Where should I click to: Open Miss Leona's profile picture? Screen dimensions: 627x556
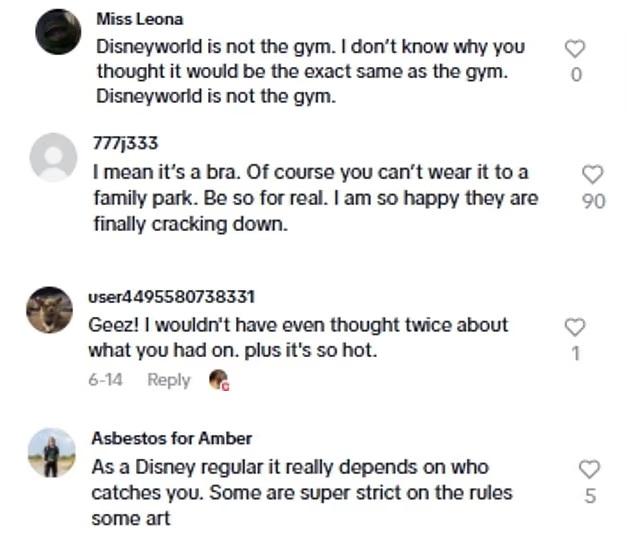tap(57, 31)
